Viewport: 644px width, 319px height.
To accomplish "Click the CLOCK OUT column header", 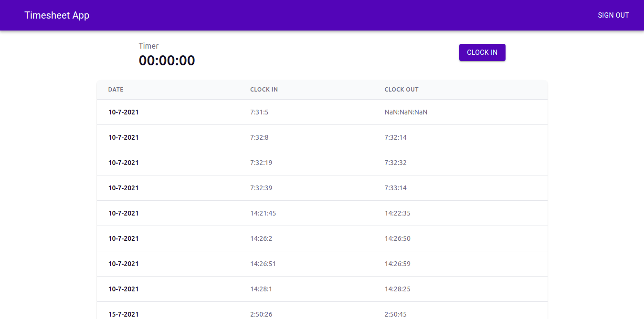I will pos(401,89).
